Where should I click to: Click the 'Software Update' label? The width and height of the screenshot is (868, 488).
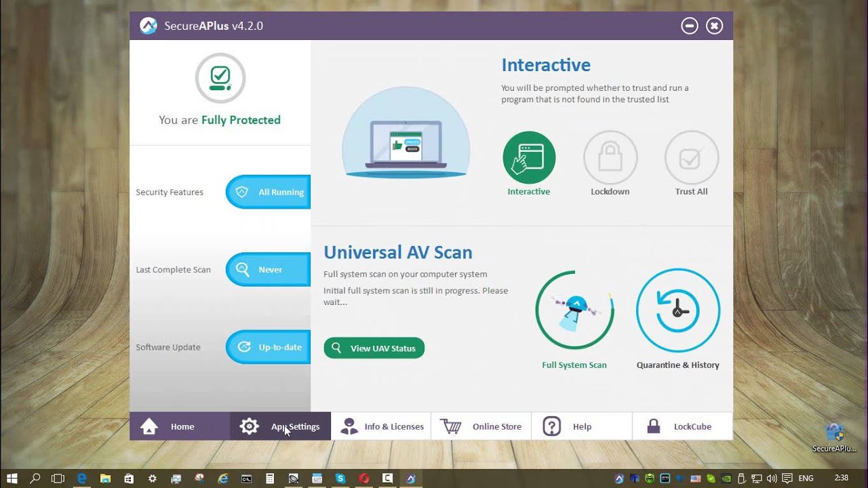(x=168, y=347)
